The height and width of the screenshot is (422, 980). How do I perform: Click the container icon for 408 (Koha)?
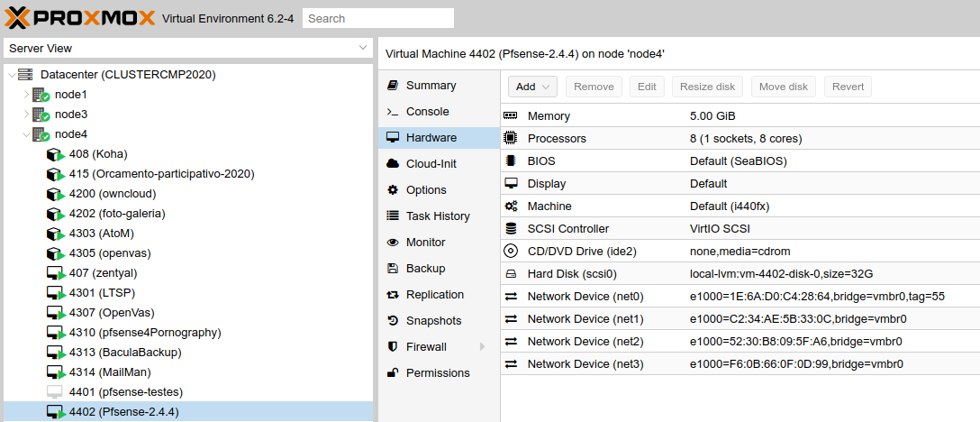(x=56, y=155)
